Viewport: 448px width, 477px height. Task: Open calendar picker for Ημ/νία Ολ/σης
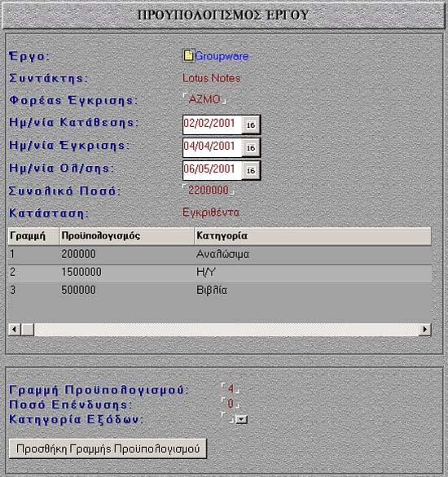point(251,170)
